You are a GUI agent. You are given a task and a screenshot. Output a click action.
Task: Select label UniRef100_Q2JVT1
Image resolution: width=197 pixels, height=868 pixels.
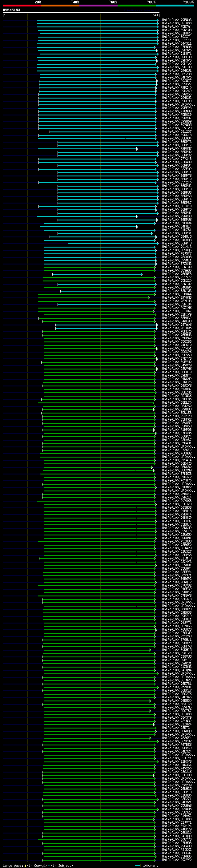pyautogui.click(x=177, y=822)
